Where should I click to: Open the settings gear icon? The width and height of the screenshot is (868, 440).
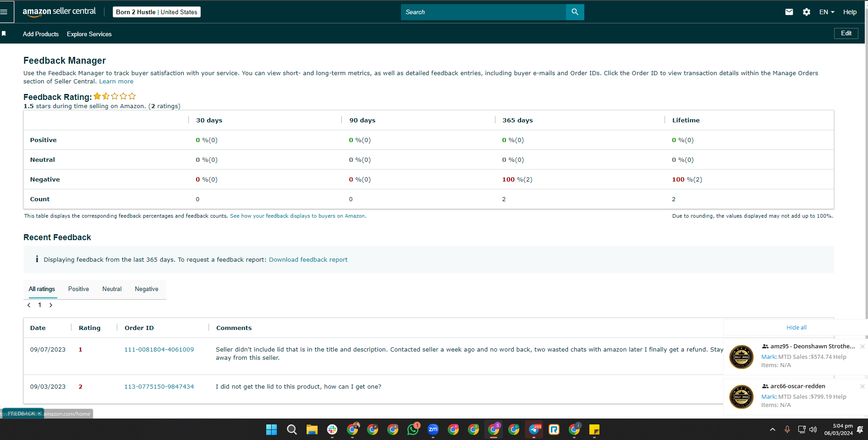pos(807,12)
